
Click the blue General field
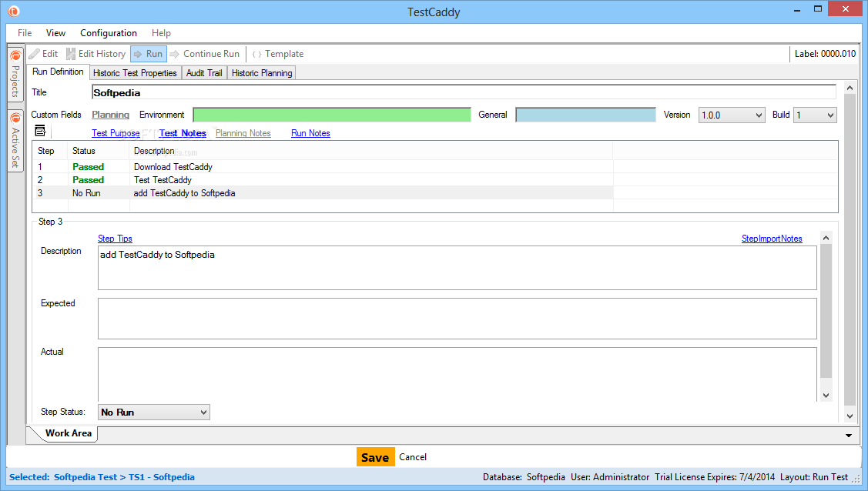(585, 115)
